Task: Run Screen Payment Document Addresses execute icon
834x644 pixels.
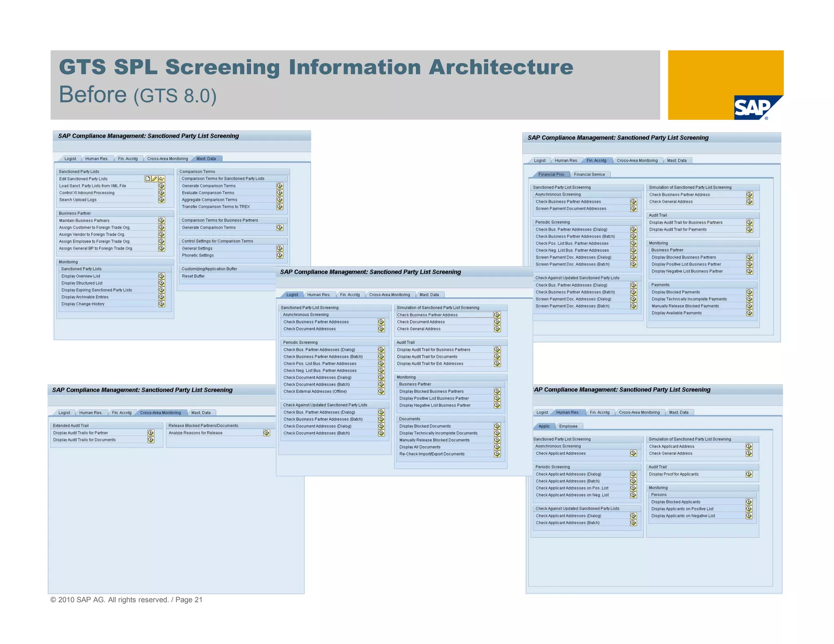Action: tap(634, 208)
